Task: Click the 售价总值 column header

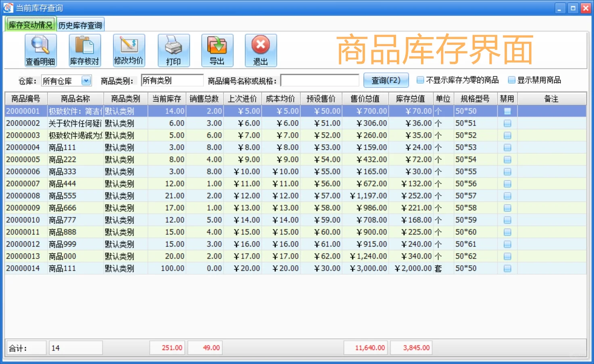Action: click(365, 98)
